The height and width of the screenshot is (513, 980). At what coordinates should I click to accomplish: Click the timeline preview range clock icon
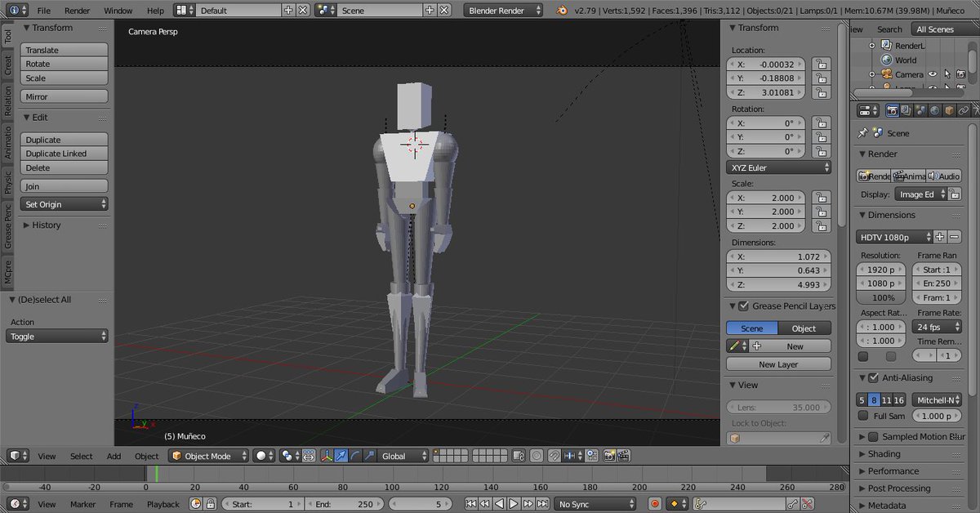pos(196,504)
